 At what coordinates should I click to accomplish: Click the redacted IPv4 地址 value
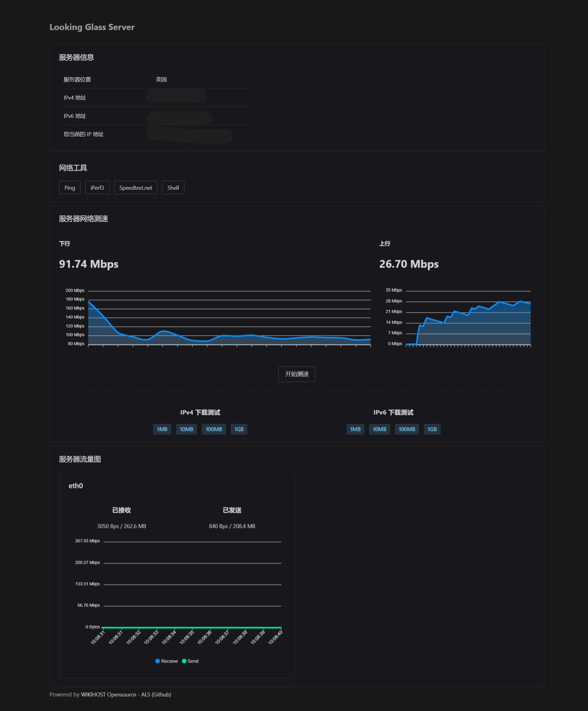pyautogui.click(x=176, y=96)
